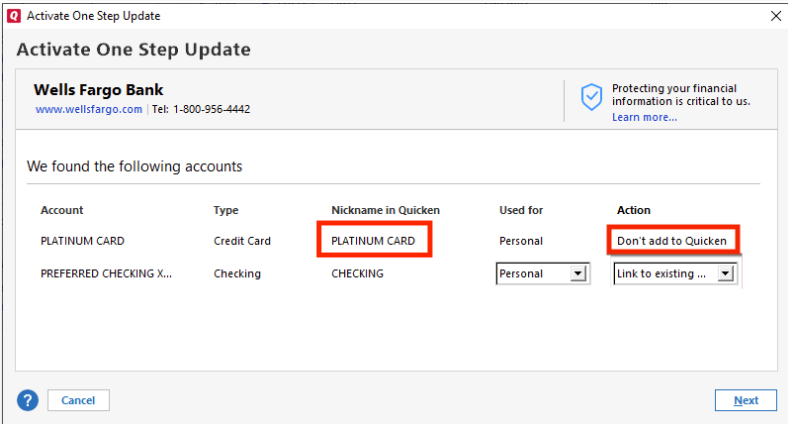
Task: Click the arrow of the Link to existing dropdown
Action: (x=725, y=274)
